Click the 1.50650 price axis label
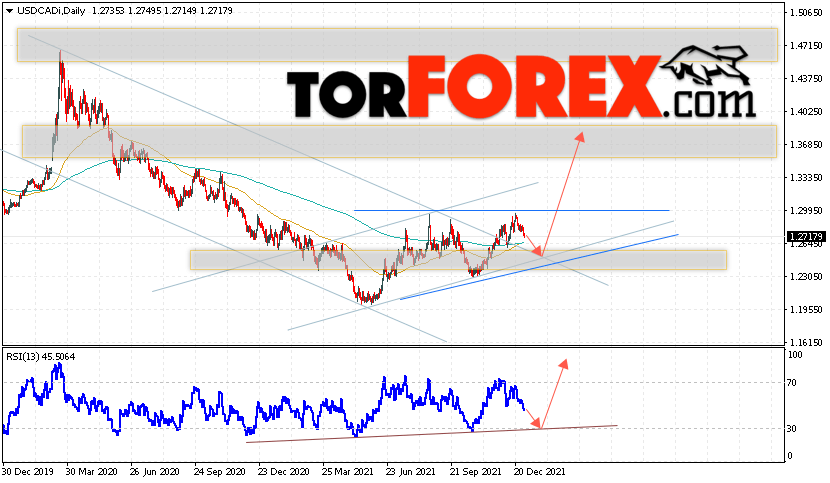 click(x=806, y=13)
